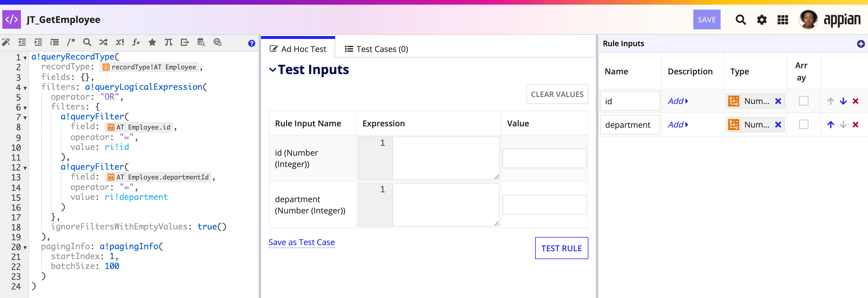
Task: Remove the type of the id rule input
Action: (778, 101)
